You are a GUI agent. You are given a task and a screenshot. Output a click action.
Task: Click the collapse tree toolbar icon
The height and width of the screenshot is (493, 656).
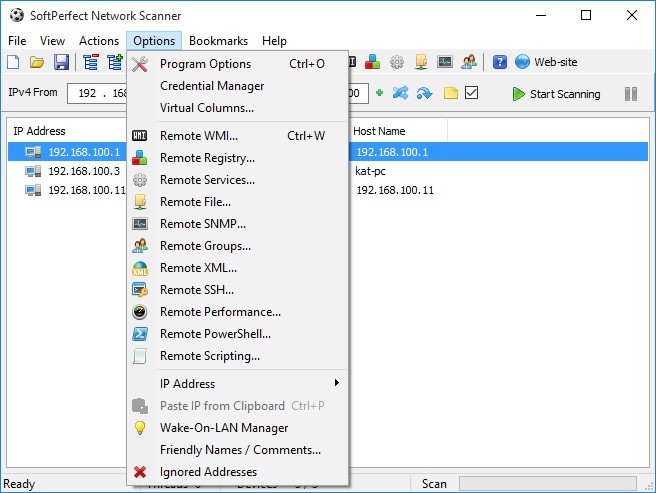click(90, 62)
